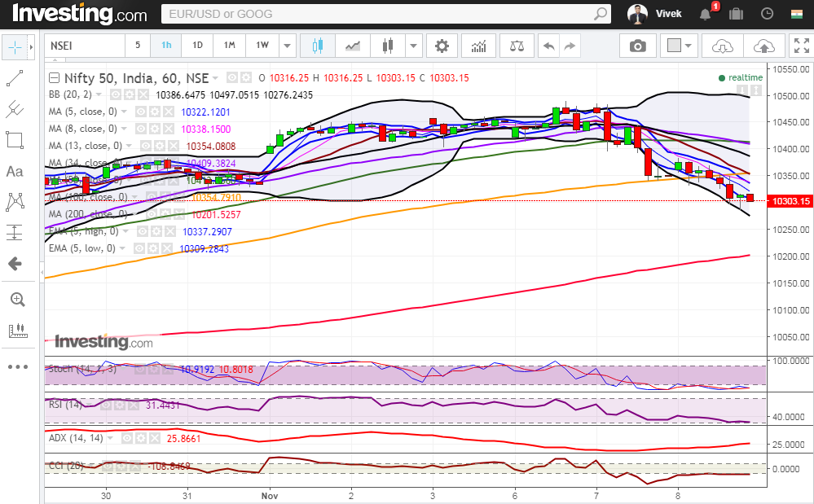
Task: Open dropdown next to MA (13, close, 0)
Action: [x=129, y=146]
